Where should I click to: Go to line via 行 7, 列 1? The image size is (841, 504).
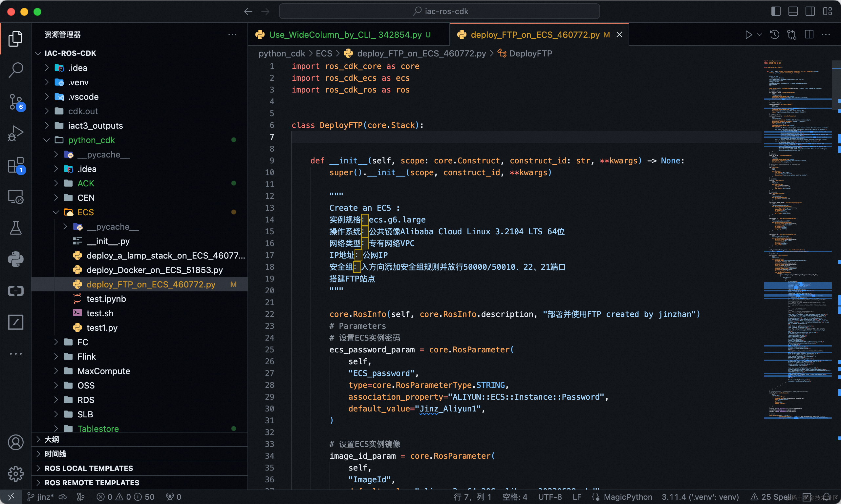tap(473, 497)
